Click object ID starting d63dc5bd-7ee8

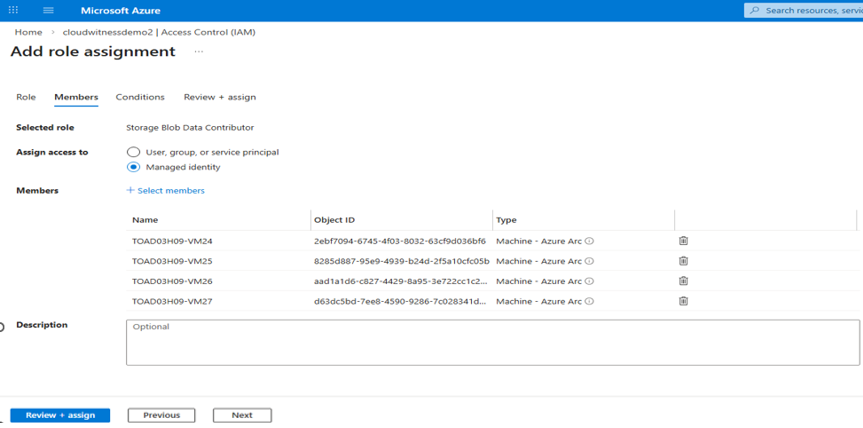[x=401, y=301]
